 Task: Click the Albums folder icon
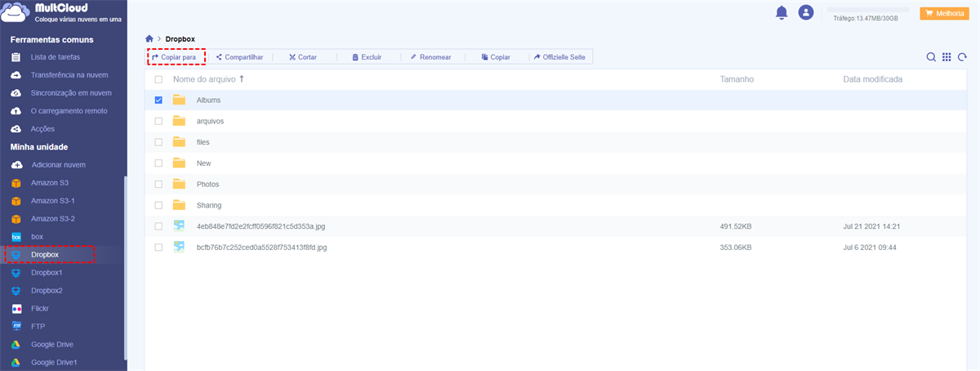click(179, 100)
